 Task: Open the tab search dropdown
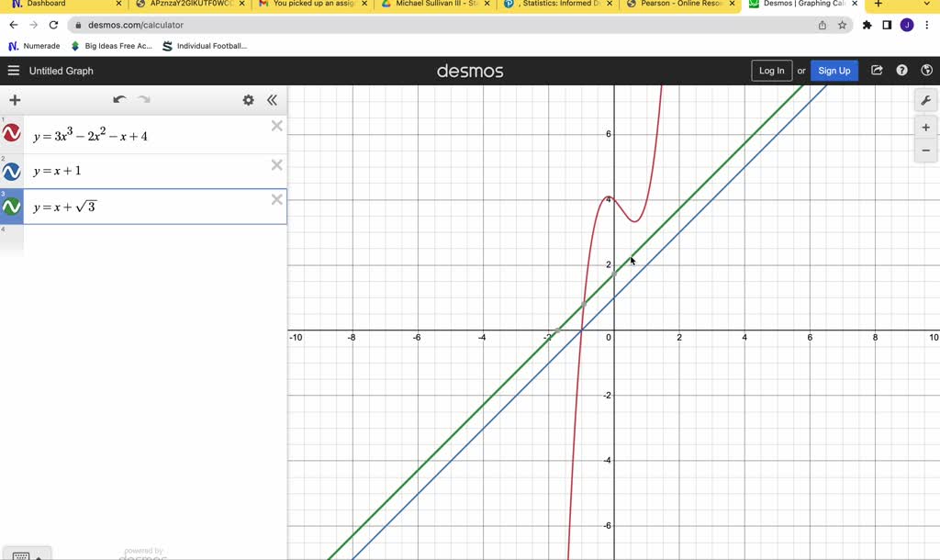click(926, 4)
